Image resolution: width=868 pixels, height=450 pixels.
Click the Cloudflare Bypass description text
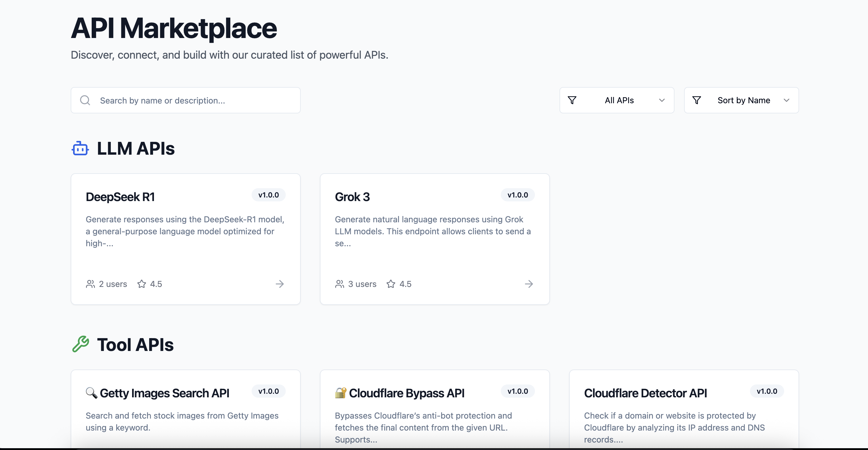(424, 428)
